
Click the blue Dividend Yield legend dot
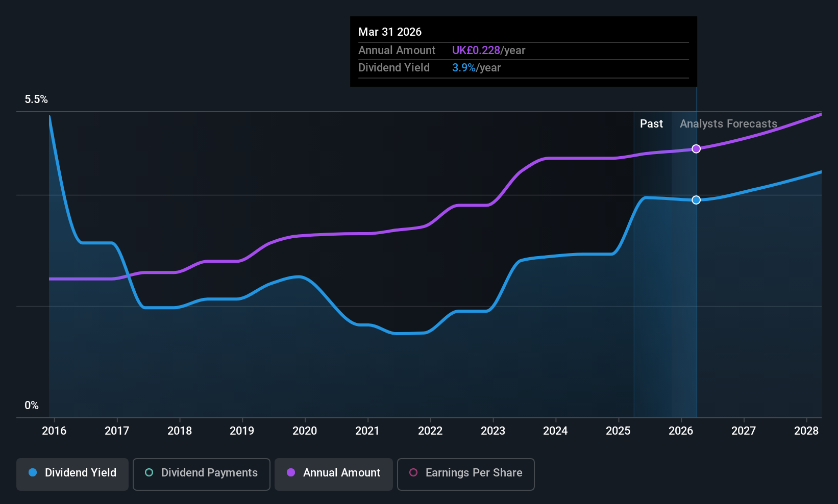33,472
